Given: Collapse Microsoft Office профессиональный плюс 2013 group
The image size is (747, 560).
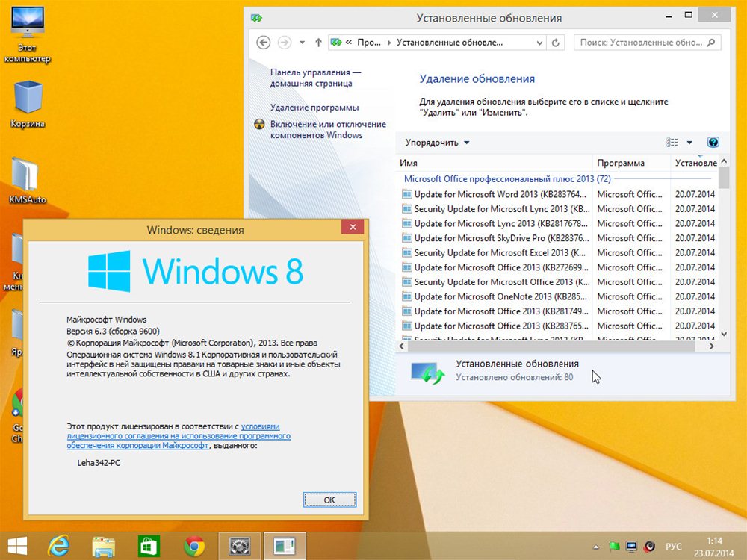Looking at the screenshot, I should point(507,179).
